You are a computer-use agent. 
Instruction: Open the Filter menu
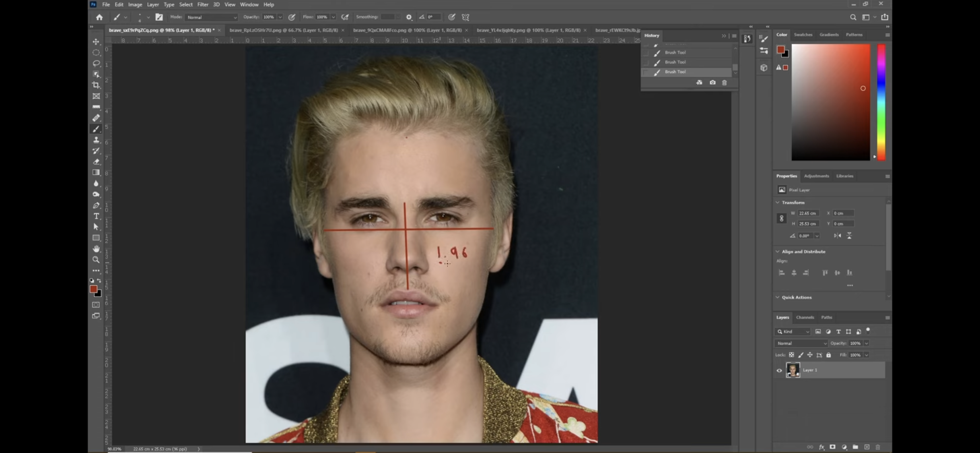point(203,4)
